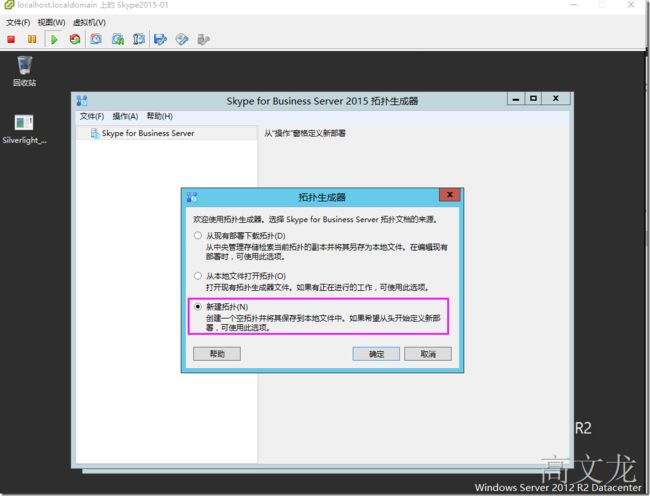Click the USB device toolbar icon

tap(203, 39)
